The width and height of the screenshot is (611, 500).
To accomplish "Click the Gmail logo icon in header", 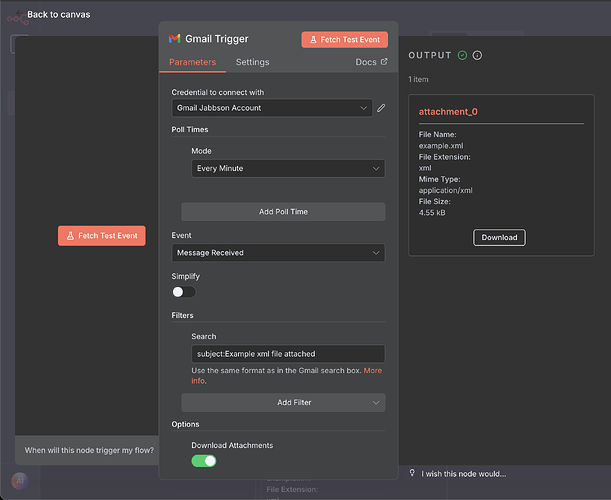I will (175, 39).
